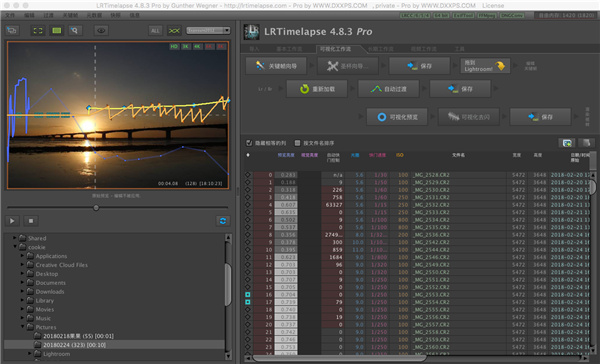Select the Library folder

pos(44,300)
